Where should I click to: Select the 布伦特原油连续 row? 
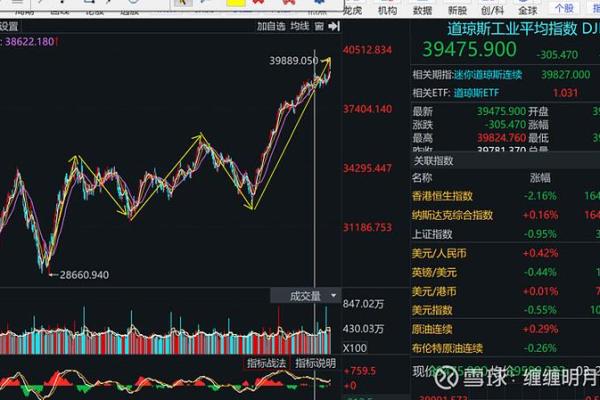point(506,348)
